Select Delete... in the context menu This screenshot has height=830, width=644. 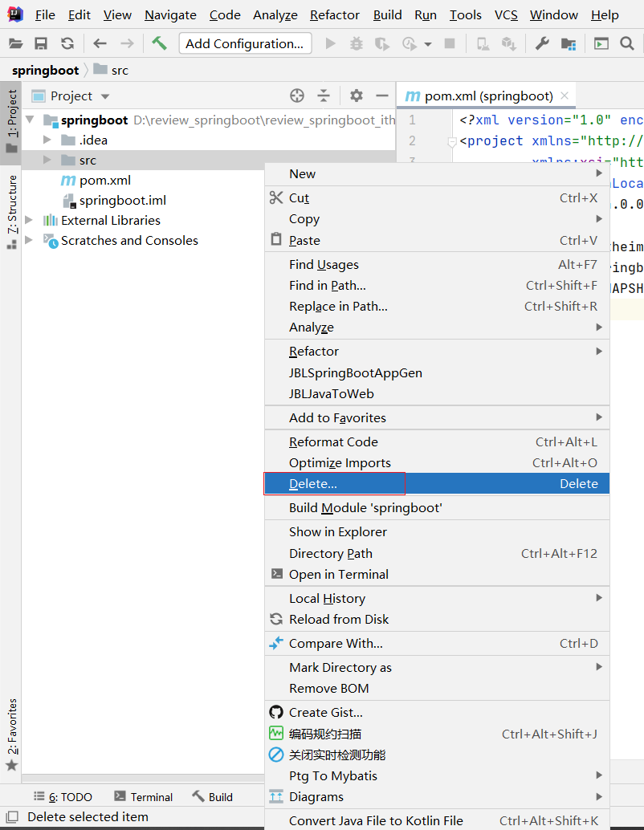tap(313, 483)
